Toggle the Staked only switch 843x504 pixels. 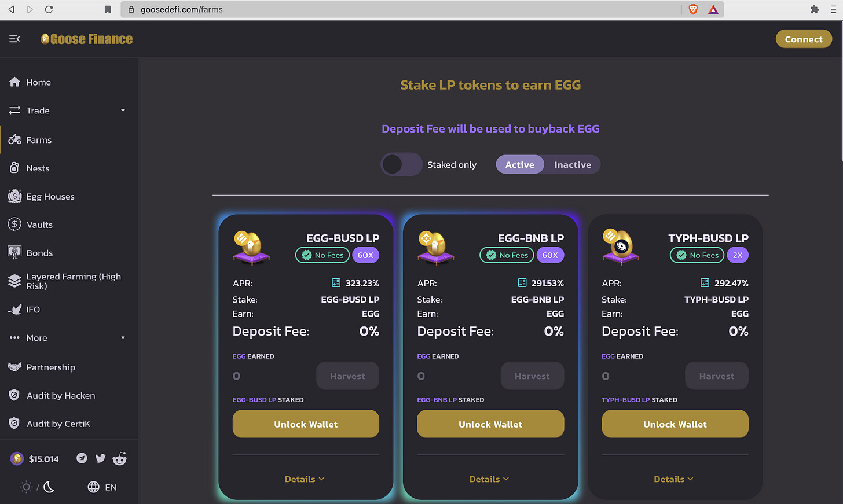click(x=401, y=164)
